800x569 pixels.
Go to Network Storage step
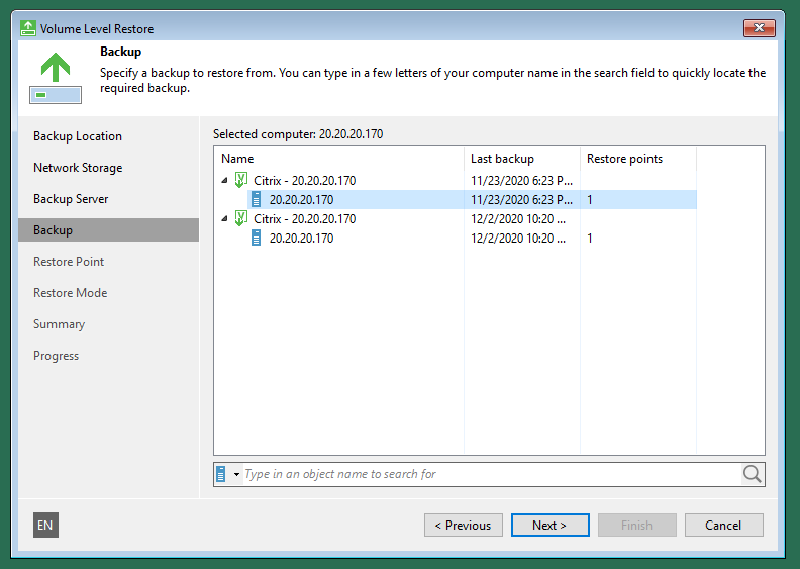[x=78, y=168]
